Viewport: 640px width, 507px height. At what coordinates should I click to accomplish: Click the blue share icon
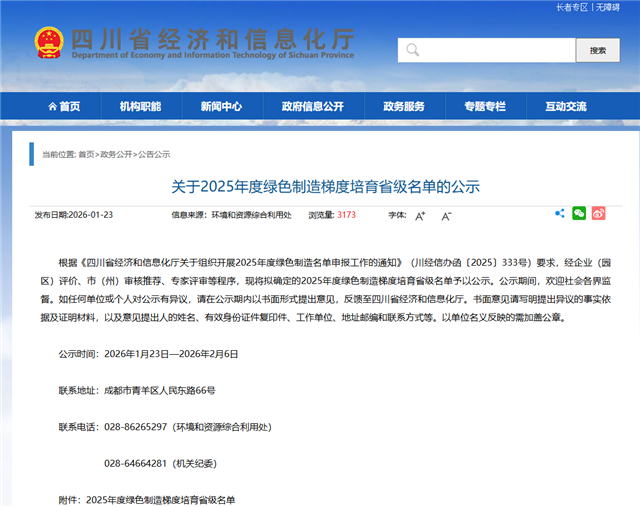(560, 213)
